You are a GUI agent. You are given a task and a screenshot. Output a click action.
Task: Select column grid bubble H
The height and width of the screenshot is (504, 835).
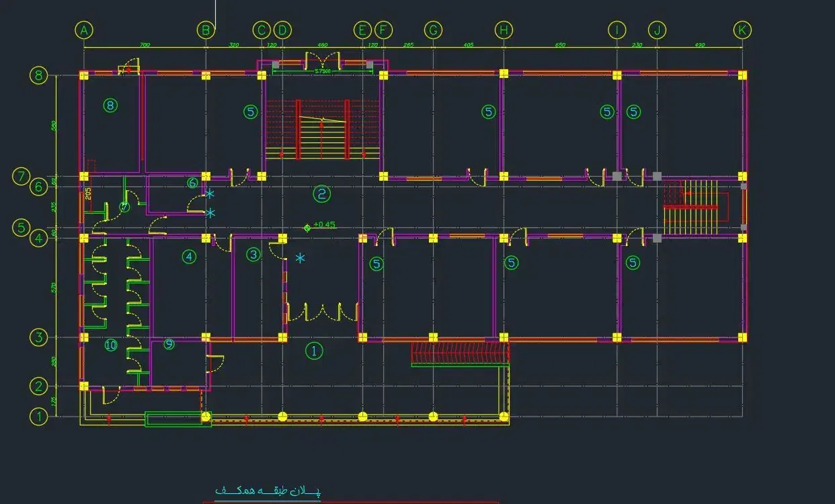point(503,30)
